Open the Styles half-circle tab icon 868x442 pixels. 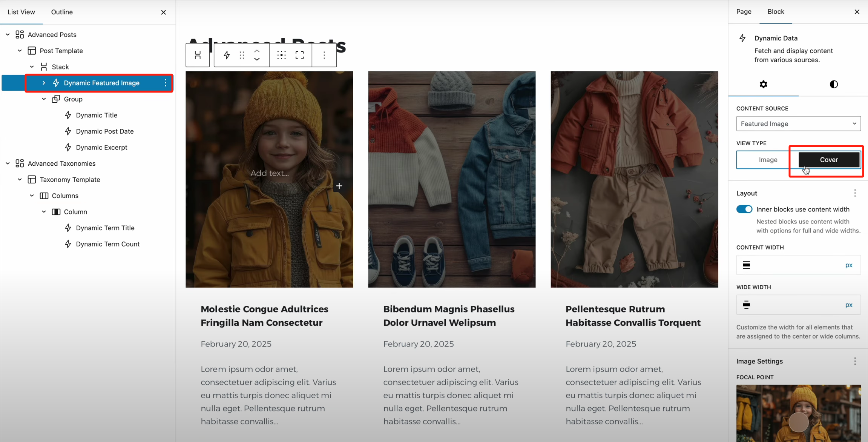[x=834, y=84]
